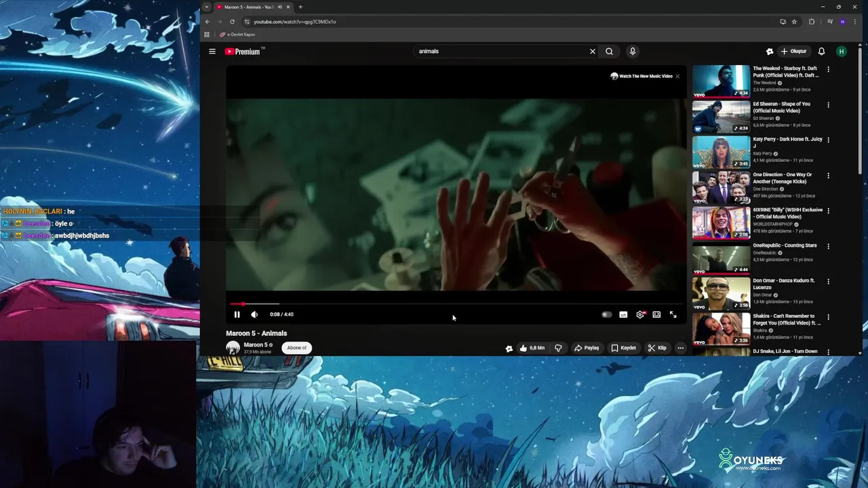Open options menu for Starboy video
The height and width of the screenshot is (488, 868).
(x=828, y=69)
